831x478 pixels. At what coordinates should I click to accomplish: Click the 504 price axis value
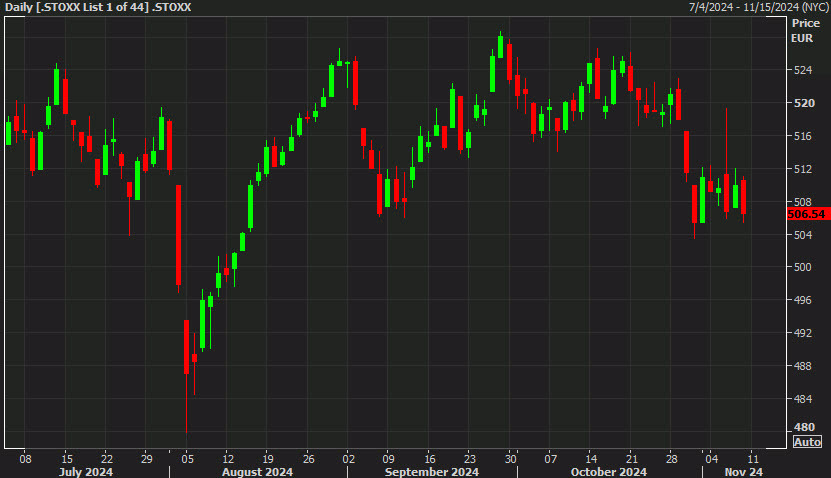pos(803,235)
